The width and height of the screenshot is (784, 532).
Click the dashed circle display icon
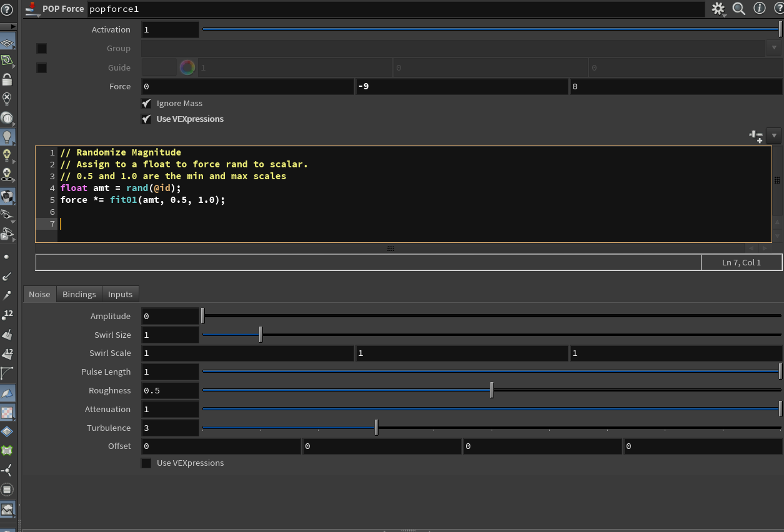point(7,490)
